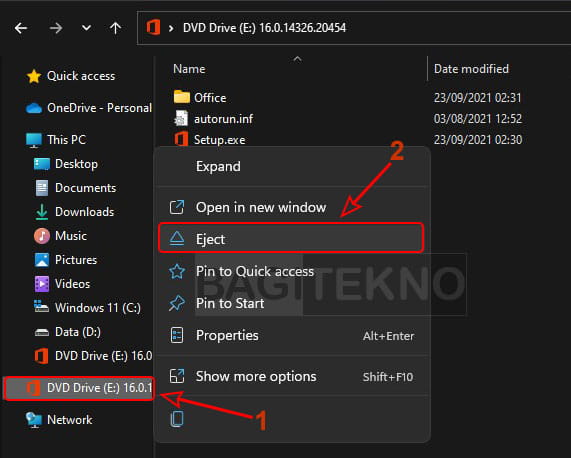The height and width of the screenshot is (458, 571).
Task: Open the Music folder in sidebar
Action: (71, 236)
